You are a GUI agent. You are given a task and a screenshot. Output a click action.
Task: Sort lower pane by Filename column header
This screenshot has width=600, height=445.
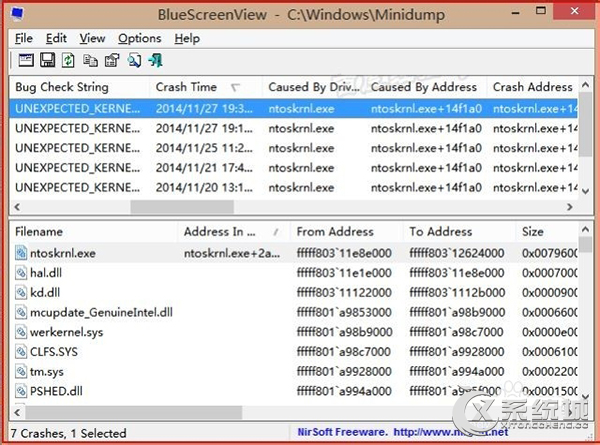click(x=93, y=232)
